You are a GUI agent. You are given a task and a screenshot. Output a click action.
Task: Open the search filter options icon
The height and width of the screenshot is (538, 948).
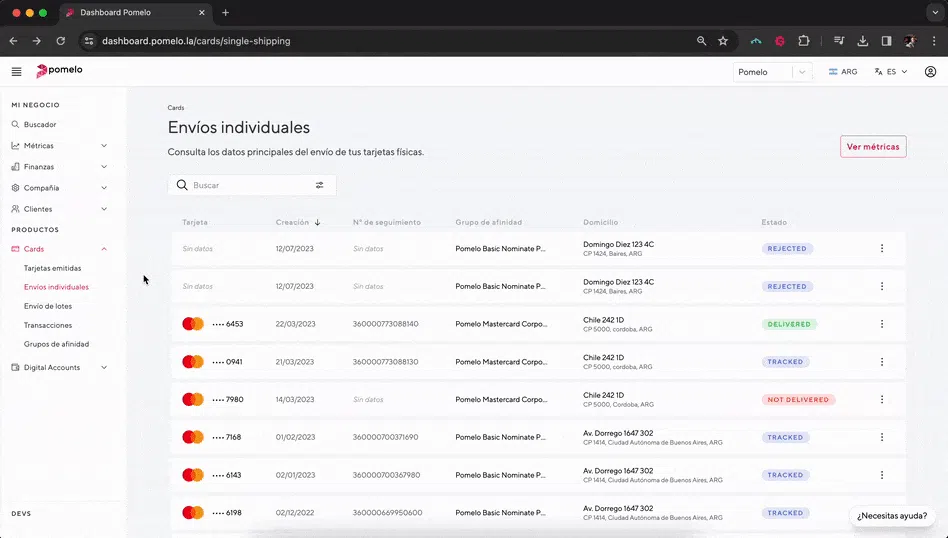(320, 185)
